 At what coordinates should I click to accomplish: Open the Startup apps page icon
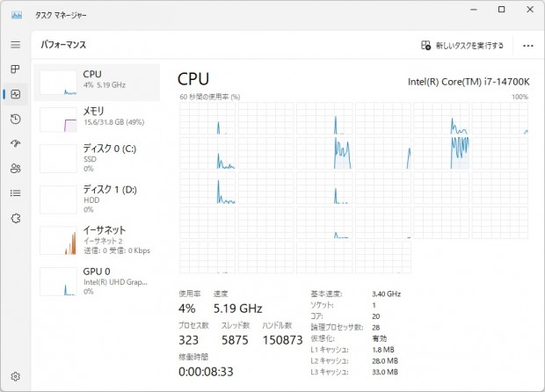[15, 143]
